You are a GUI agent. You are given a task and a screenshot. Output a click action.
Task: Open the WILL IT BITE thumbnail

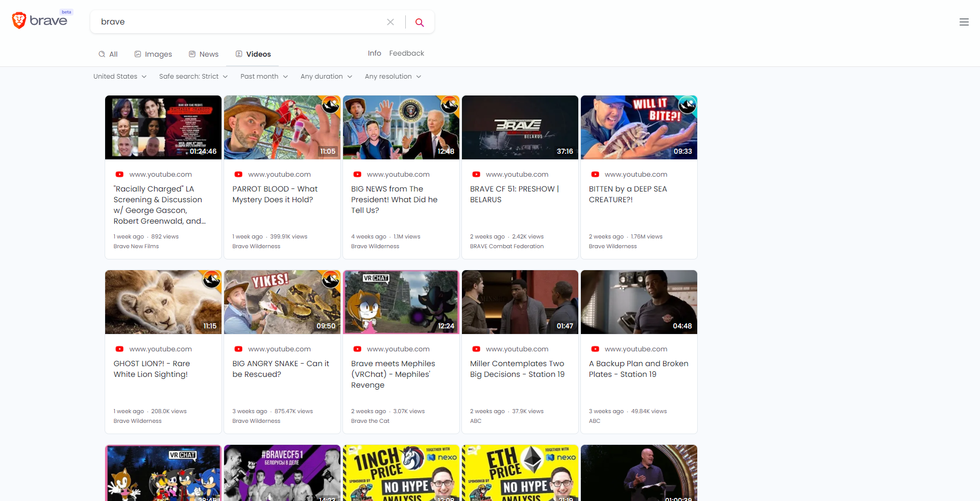tap(639, 127)
